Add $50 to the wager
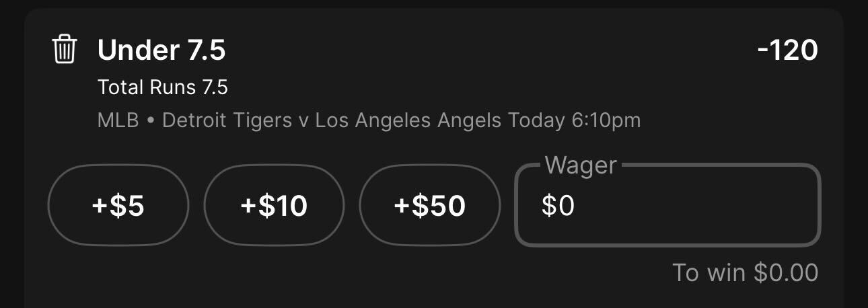868x308 pixels. click(x=430, y=206)
